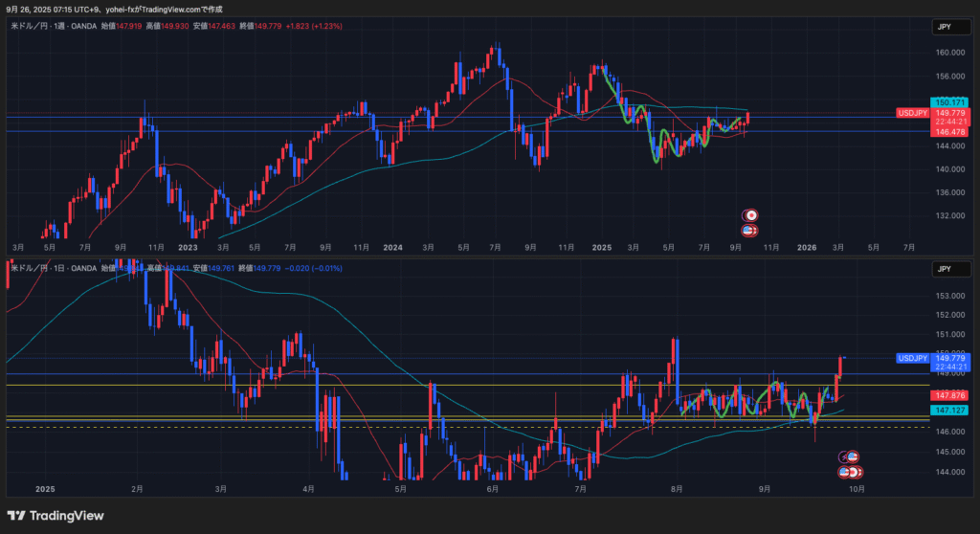Open the JPY currency dropdown on daily chart

(945, 271)
